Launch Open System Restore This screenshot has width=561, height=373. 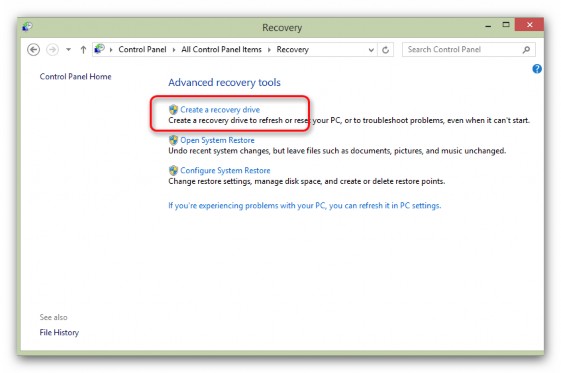[x=217, y=140]
